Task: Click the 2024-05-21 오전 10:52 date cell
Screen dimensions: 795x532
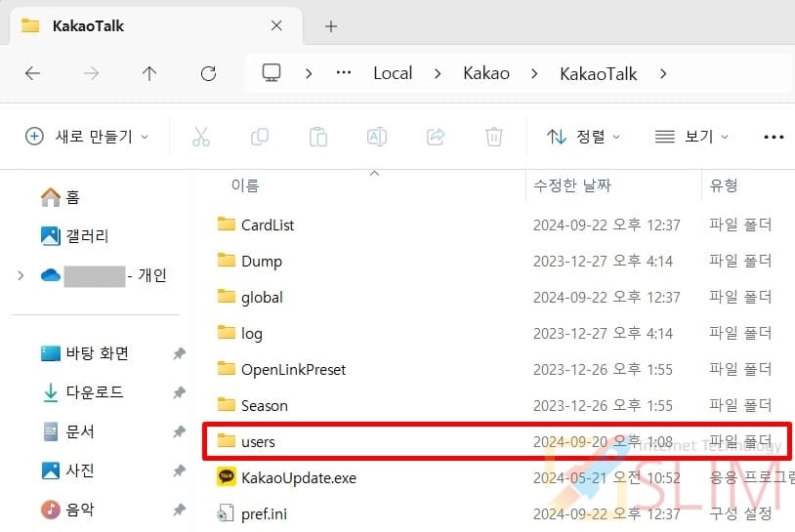Action: [607, 477]
